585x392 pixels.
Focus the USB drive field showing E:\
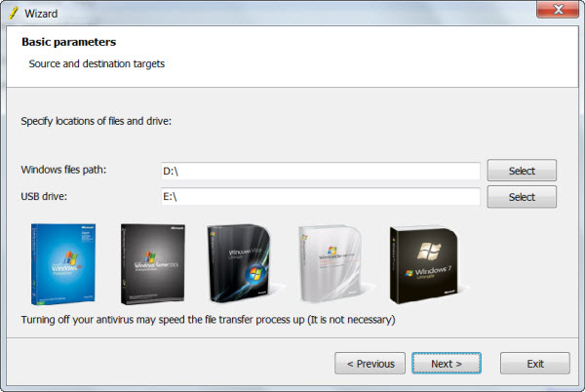click(x=321, y=196)
